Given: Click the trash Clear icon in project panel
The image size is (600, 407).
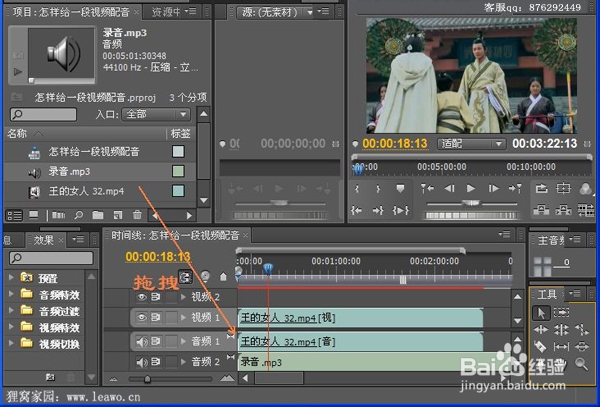Looking at the screenshot, I should [x=137, y=215].
